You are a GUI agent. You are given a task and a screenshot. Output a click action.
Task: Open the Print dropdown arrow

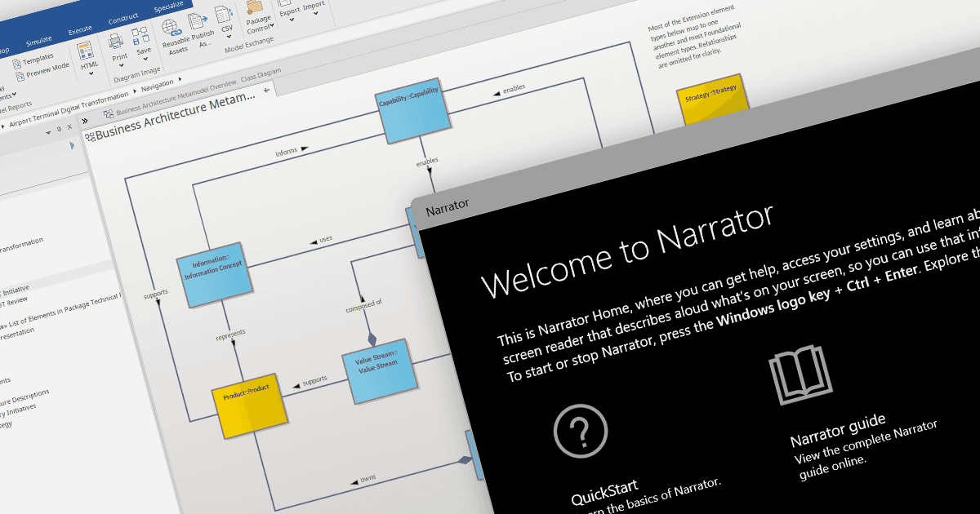point(121,64)
